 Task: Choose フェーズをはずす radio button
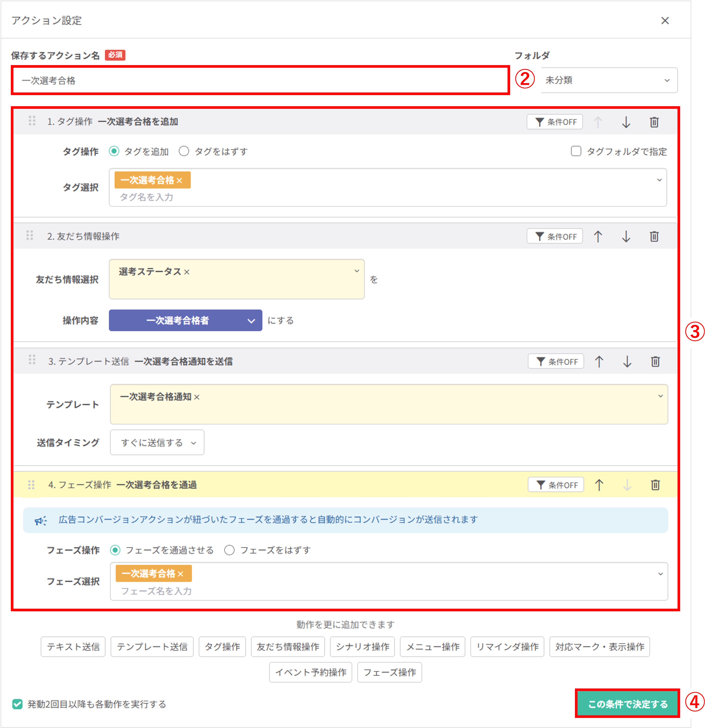(229, 550)
